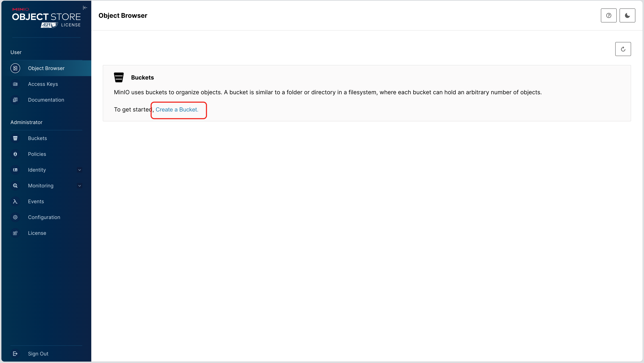The height and width of the screenshot is (363, 644).
Task: Open the Events menu item
Action: [46, 201]
